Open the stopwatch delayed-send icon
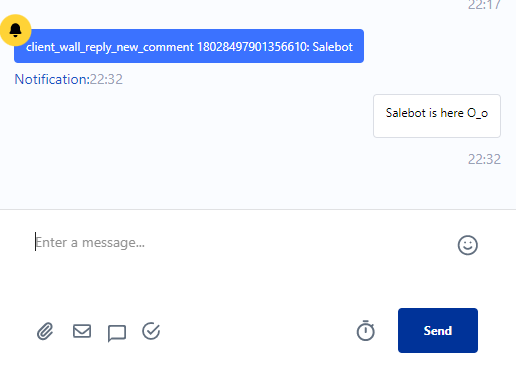This screenshot has width=516, height=365. tap(366, 331)
